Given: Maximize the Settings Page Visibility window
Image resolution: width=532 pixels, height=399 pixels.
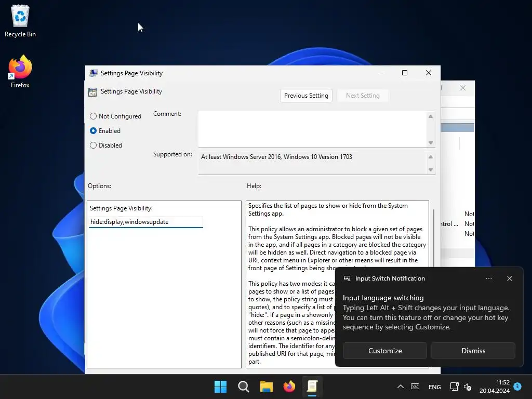Looking at the screenshot, I should [x=404, y=73].
